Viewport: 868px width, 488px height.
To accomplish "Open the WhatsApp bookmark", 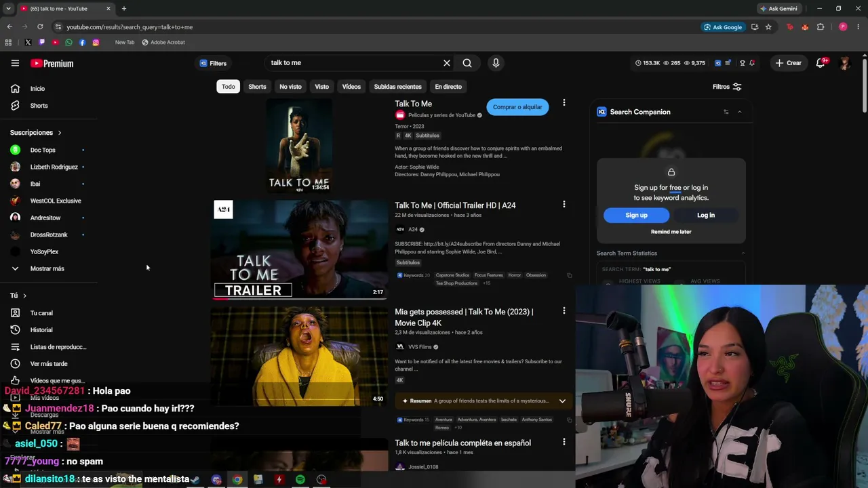I will tap(68, 42).
